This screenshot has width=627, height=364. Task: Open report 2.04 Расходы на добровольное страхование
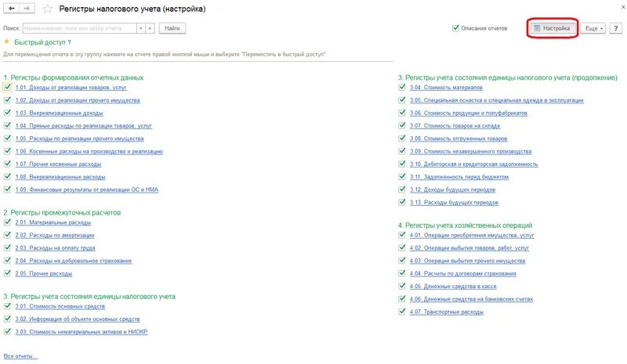[74, 261]
